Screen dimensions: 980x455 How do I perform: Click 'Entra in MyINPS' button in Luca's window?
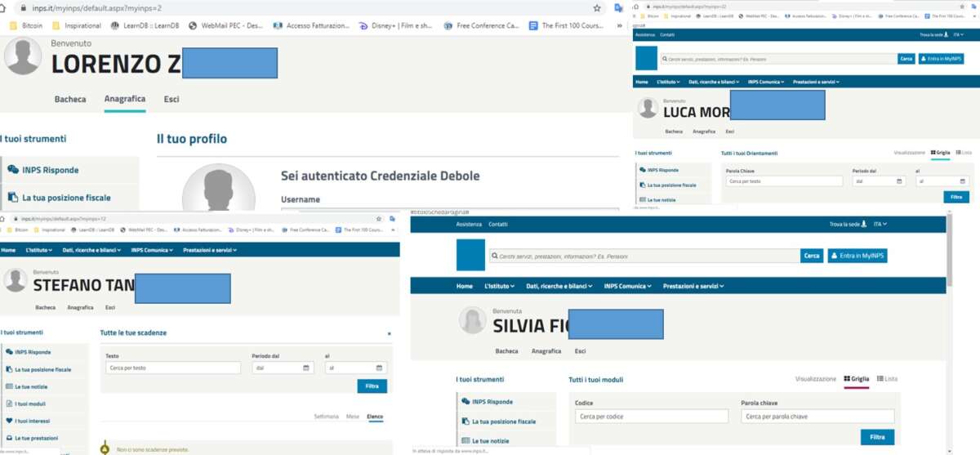941,59
